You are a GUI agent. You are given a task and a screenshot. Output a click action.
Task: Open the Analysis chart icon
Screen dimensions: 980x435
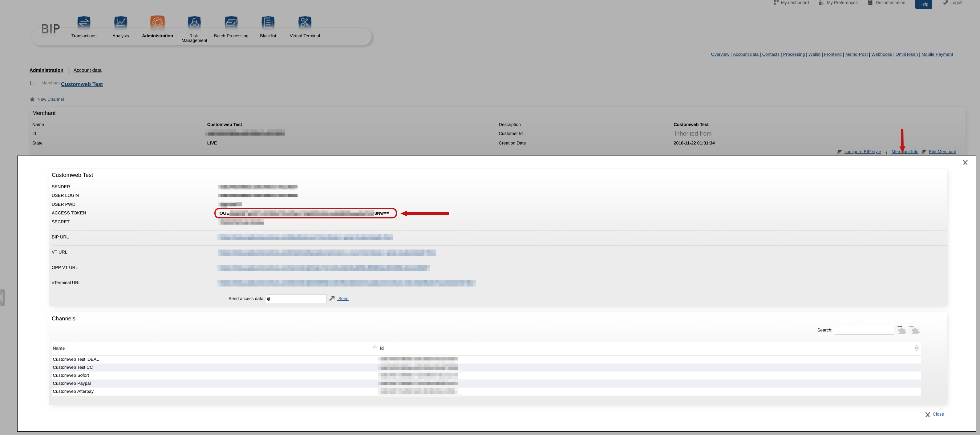click(121, 22)
